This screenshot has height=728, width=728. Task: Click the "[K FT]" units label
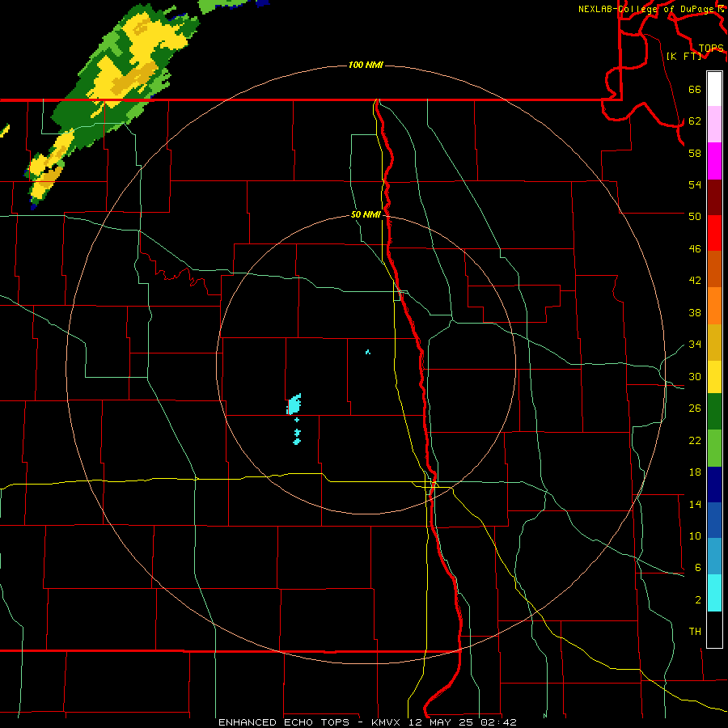[x=684, y=57]
